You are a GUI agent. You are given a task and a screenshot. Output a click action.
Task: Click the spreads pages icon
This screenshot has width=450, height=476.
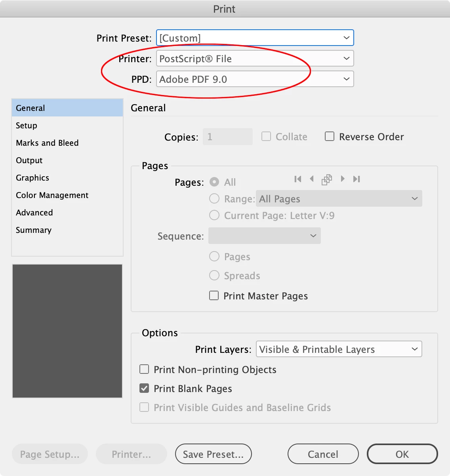point(327,179)
